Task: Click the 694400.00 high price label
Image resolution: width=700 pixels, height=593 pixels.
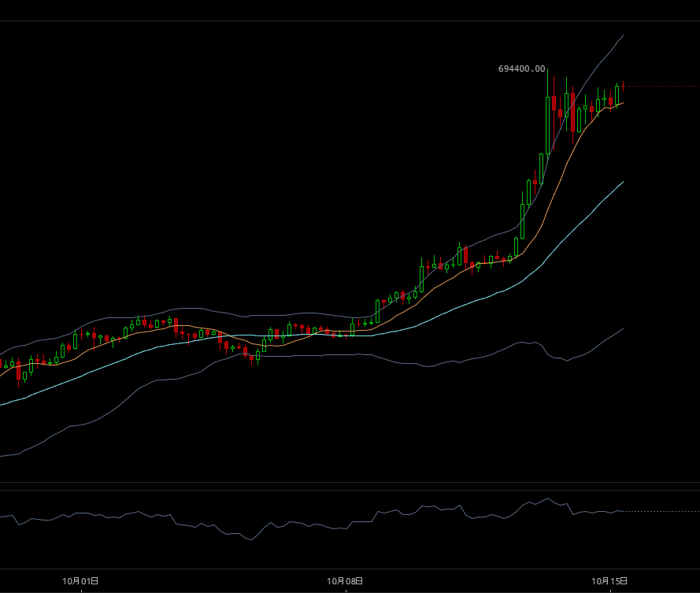Action: [x=521, y=69]
